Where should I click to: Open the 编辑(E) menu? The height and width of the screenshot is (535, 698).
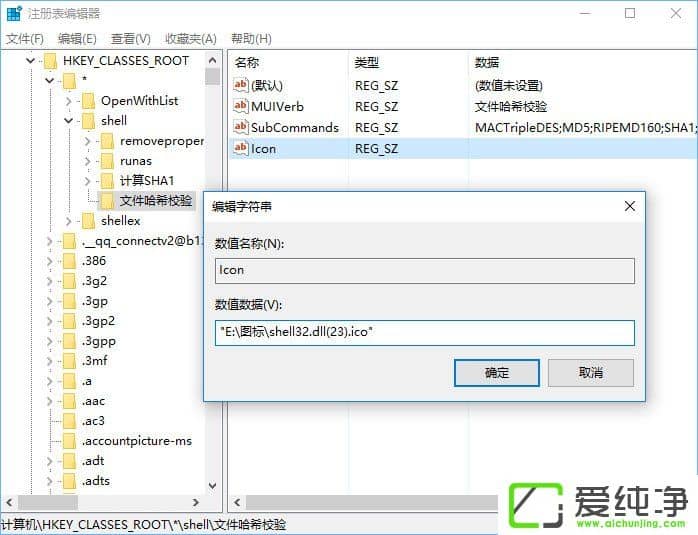pos(77,39)
